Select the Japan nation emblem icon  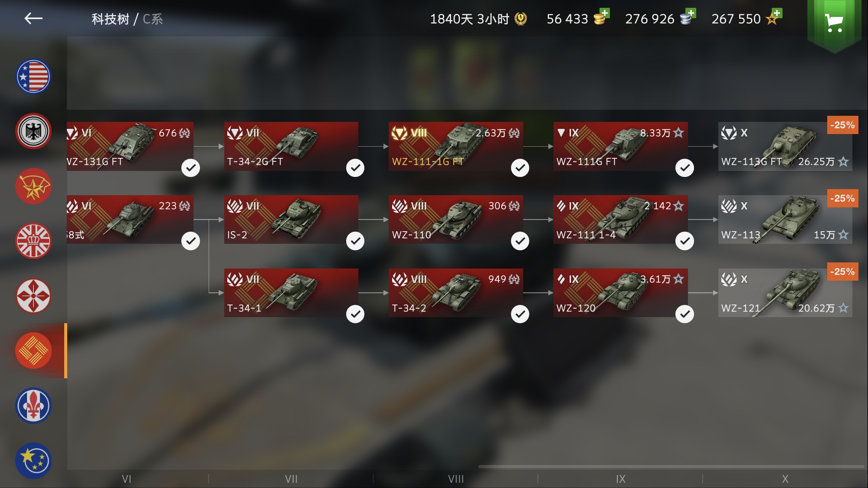(x=33, y=296)
